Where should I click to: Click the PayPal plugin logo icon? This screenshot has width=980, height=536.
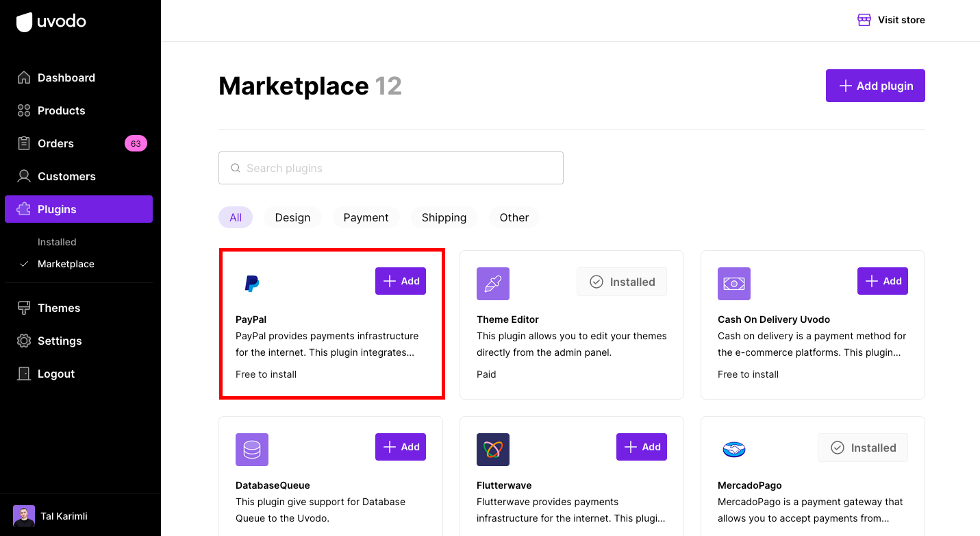(252, 283)
